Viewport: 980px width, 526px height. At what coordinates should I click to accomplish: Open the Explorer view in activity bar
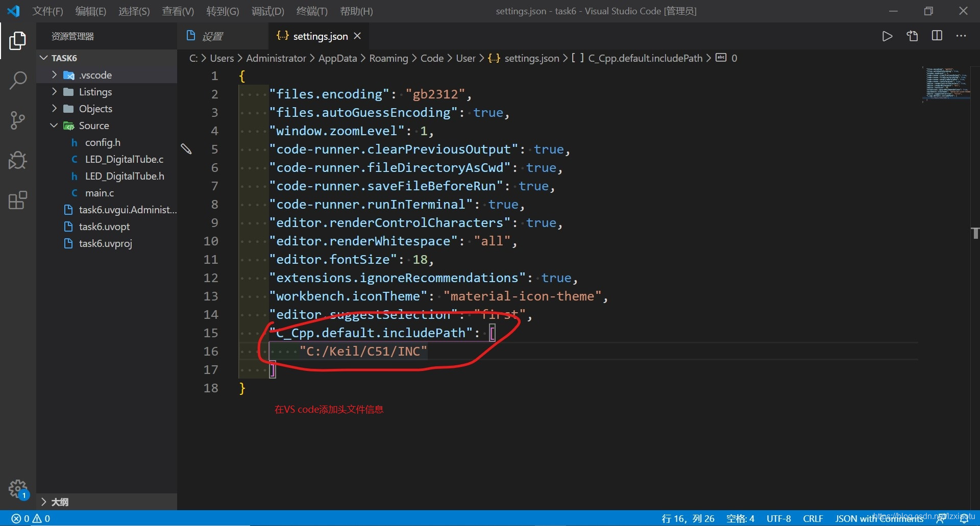[18, 41]
